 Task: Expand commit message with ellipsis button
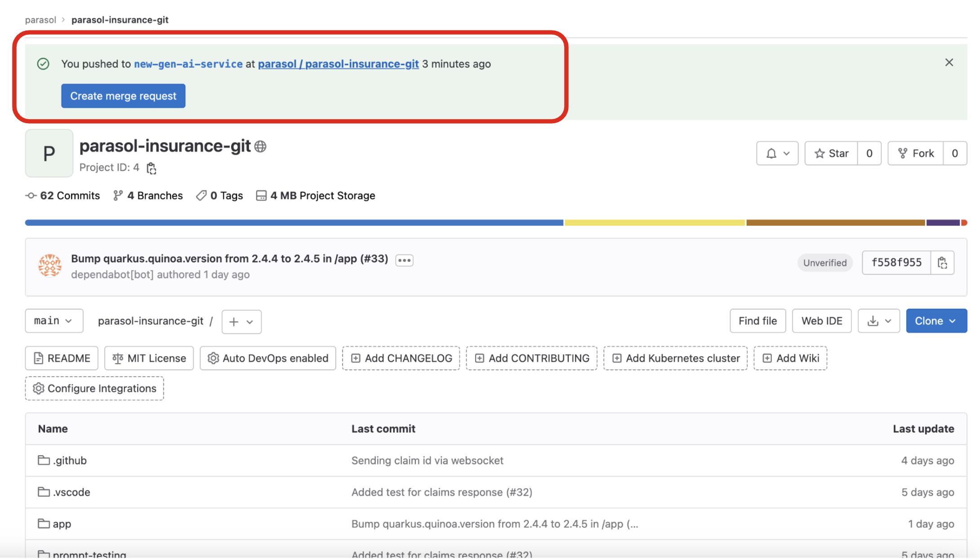[404, 260]
